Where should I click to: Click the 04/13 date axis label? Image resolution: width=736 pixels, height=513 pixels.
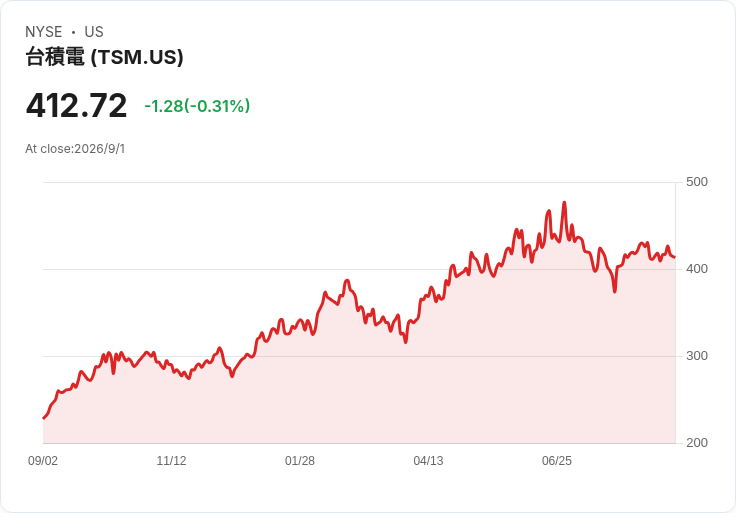pyautogui.click(x=428, y=461)
